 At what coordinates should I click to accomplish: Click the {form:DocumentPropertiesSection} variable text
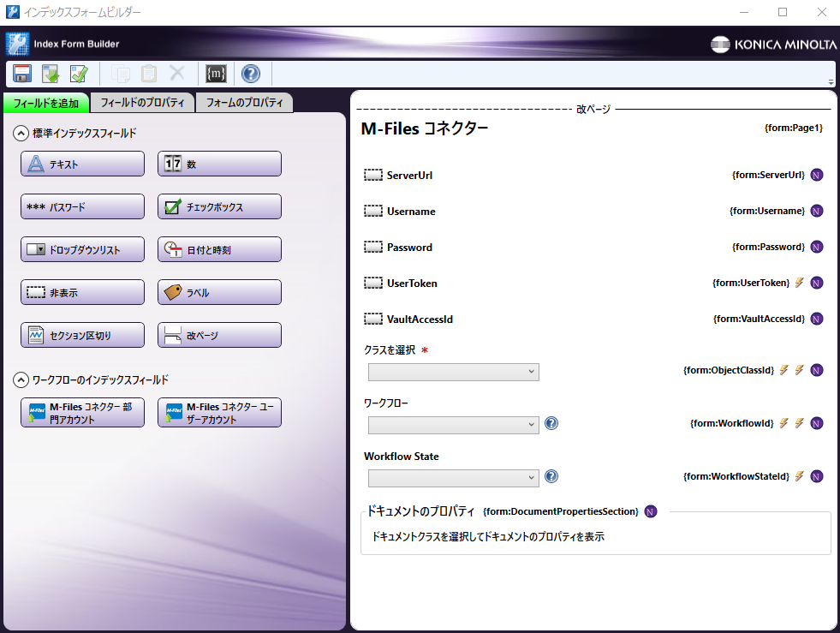tap(560, 512)
